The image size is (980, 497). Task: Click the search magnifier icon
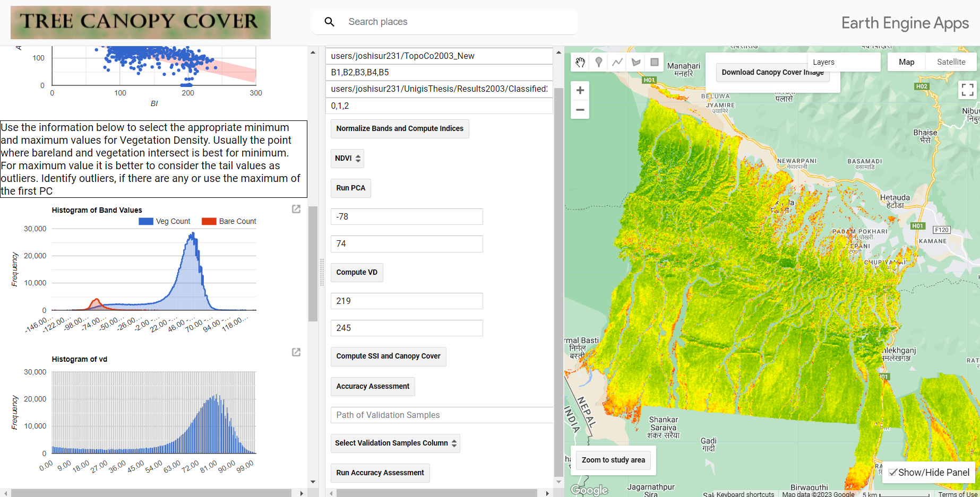(329, 22)
